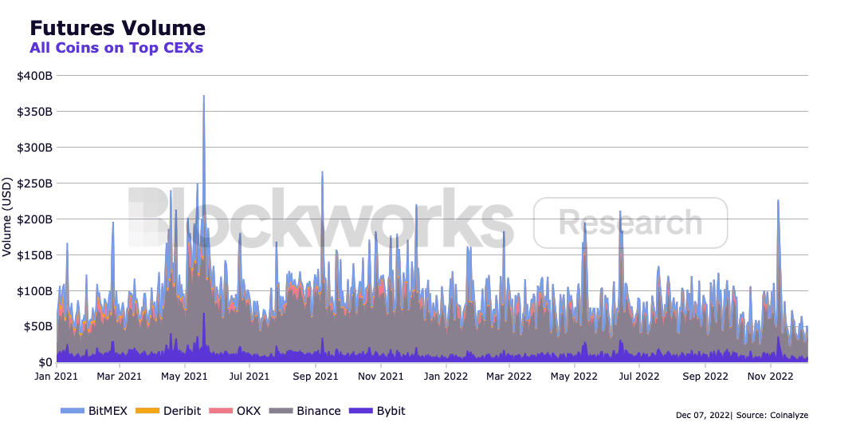Toggle the BitMEX series legend label
Image resolution: width=868 pixels, height=434 pixels.
tap(108, 412)
